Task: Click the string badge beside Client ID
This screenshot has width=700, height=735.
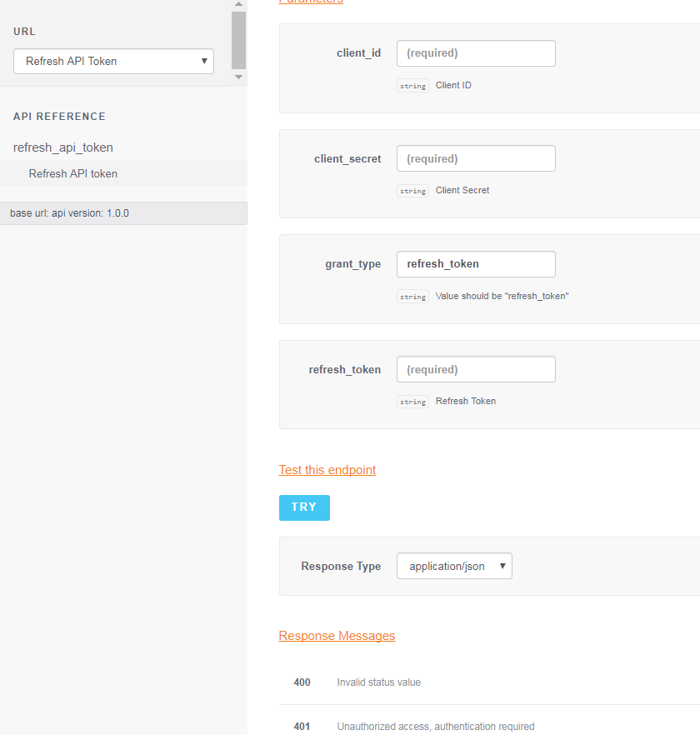Action: pos(412,86)
